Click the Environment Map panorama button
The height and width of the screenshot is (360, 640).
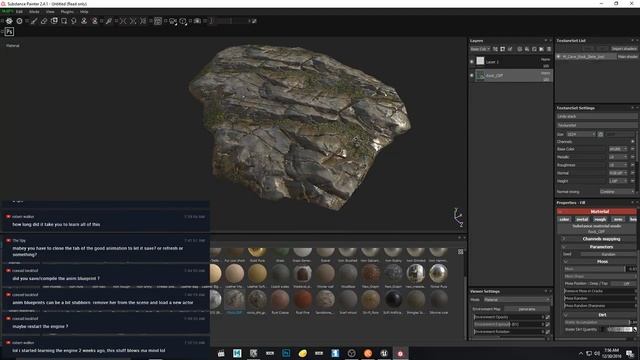[527, 309]
